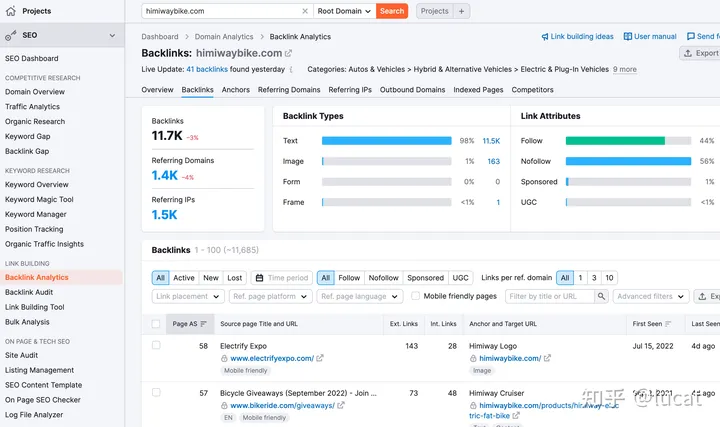Open the Advanced filters dropdown
720x427 pixels.
[x=651, y=297]
